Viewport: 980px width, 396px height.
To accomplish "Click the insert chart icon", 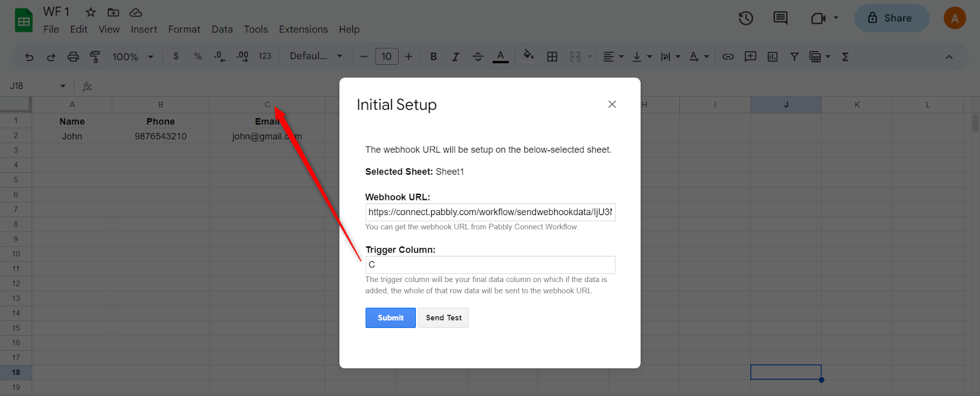I will 772,57.
